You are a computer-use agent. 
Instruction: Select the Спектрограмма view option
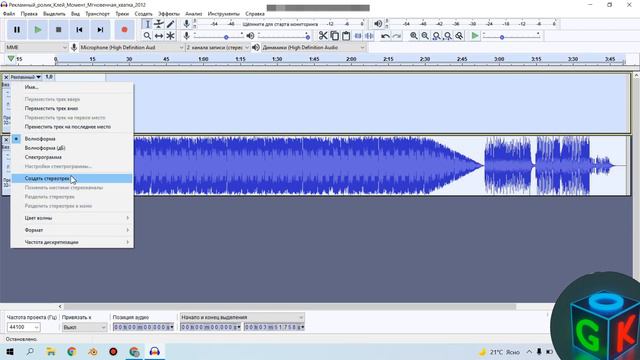pos(72,157)
